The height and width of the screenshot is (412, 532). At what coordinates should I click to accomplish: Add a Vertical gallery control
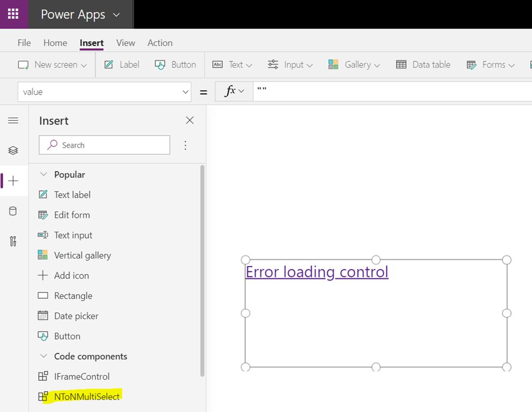[83, 255]
